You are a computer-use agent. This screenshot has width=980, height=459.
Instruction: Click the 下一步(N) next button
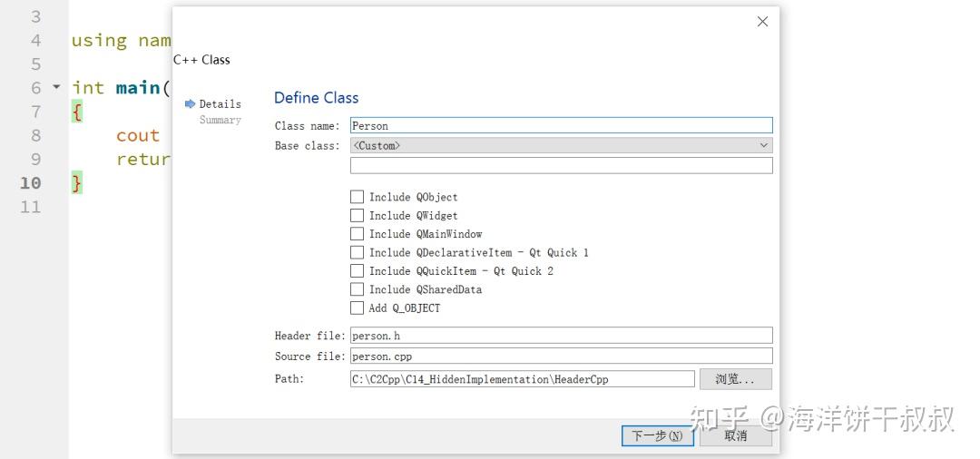(658, 435)
